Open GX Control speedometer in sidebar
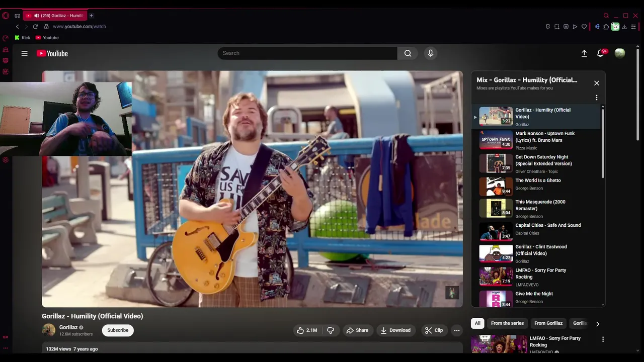This screenshot has width=644, height=362. (x=6, y=38)
